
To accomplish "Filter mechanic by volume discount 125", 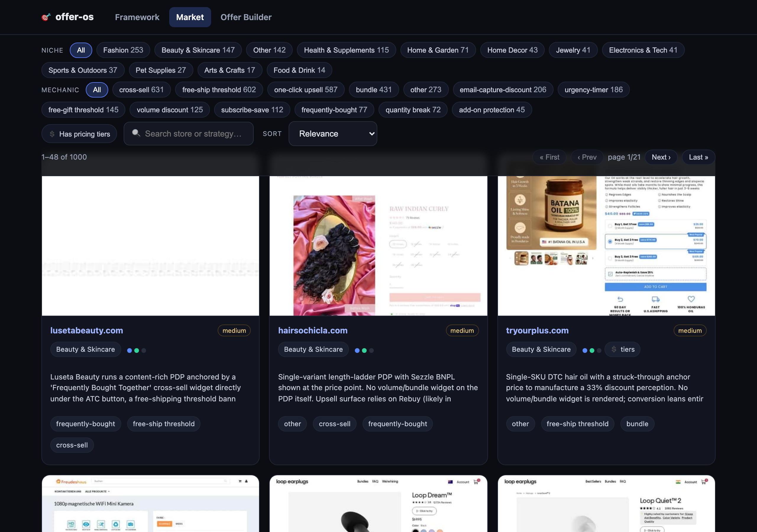I will coord(170,110).
